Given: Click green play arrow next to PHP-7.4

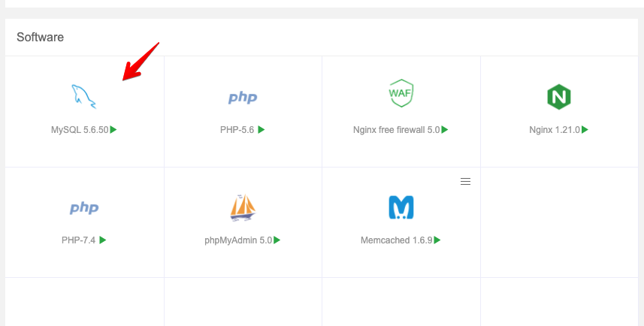Looking at the screenshot, I should pyautogui.click(x=103, y=240).
